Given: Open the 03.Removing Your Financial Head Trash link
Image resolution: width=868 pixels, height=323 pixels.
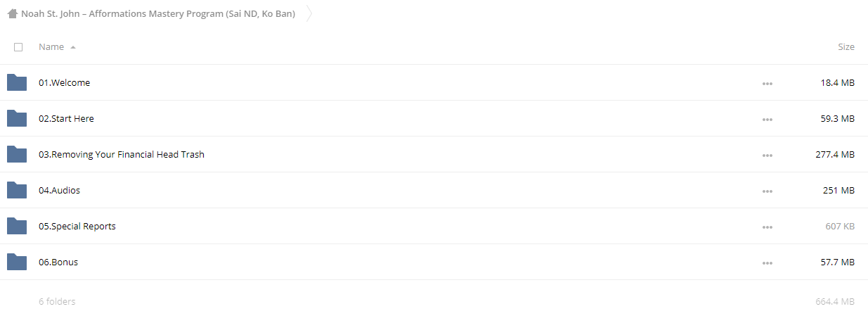Looking at the screenshot, I should pos(122,154).
